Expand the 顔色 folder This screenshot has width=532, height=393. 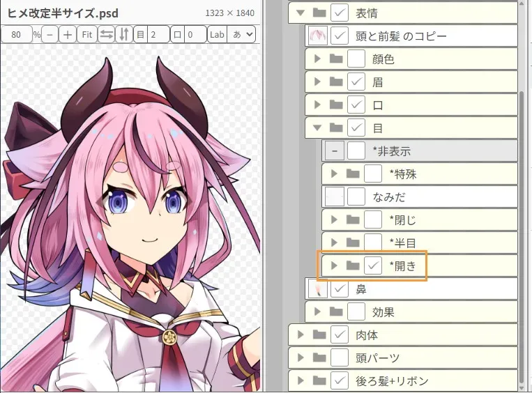317,59
